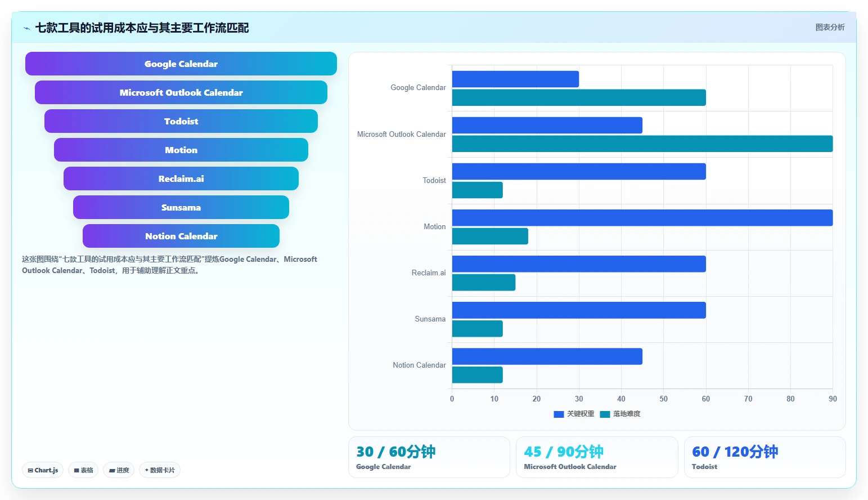Image resolution: width=868 pixels, height=500 pixels.
Task: Click Sunsama's blue 关键权重 chart bar
Action: [x=579, y=310]
